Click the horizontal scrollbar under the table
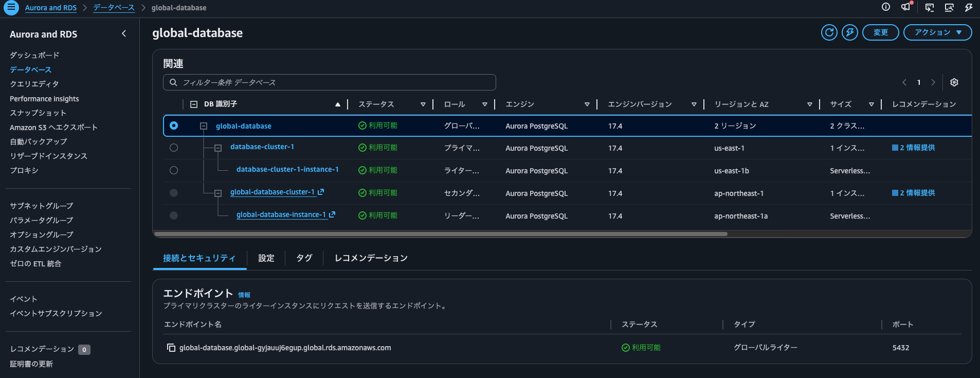This screenshot has width=980, height=378. coord(441,234)
